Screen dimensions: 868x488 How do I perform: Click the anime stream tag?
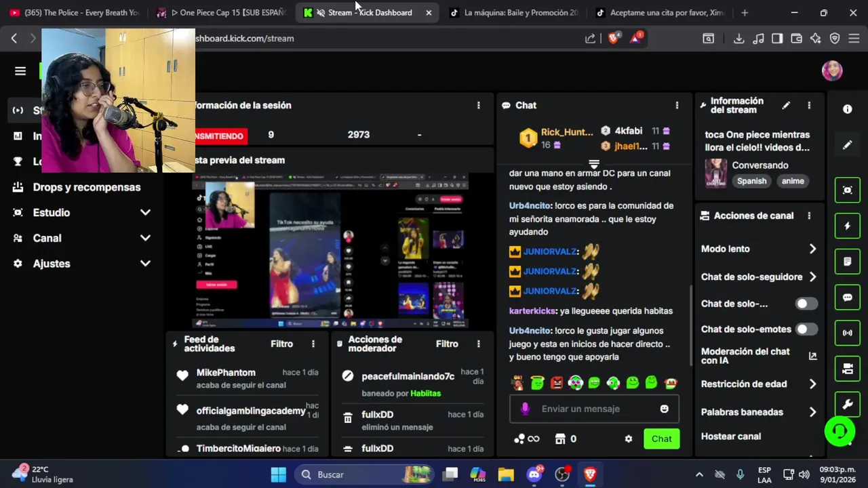coord(793,181)
